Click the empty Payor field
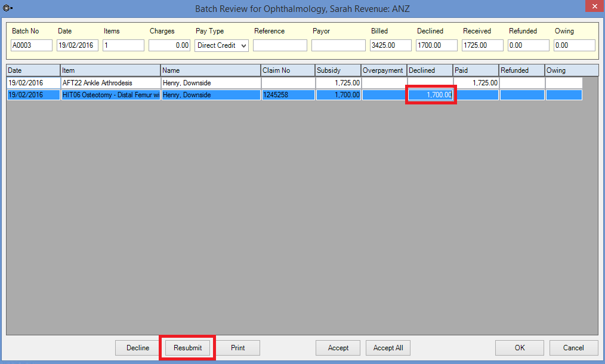This screenshot has height=364, width=605. (x=338, y=45)
